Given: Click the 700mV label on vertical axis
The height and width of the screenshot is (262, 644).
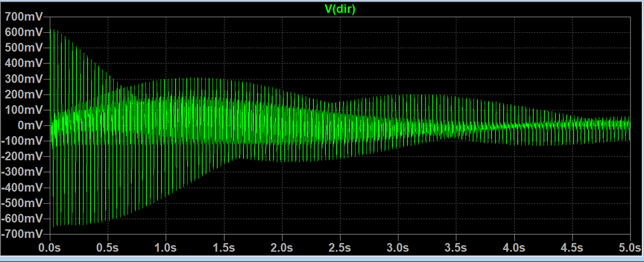Looking at the screenshot, I should tap(25, 17).
